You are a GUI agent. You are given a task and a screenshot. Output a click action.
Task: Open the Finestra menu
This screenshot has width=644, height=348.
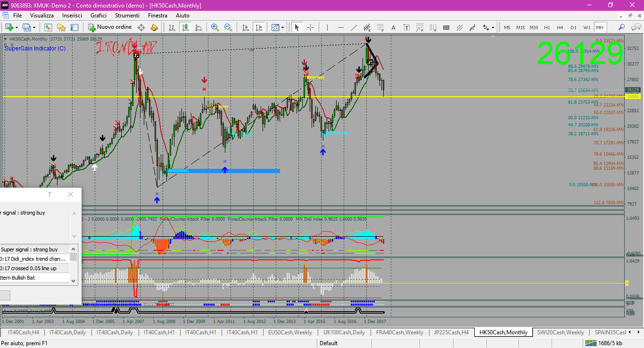pyautogui.click(x=157, y=16)
